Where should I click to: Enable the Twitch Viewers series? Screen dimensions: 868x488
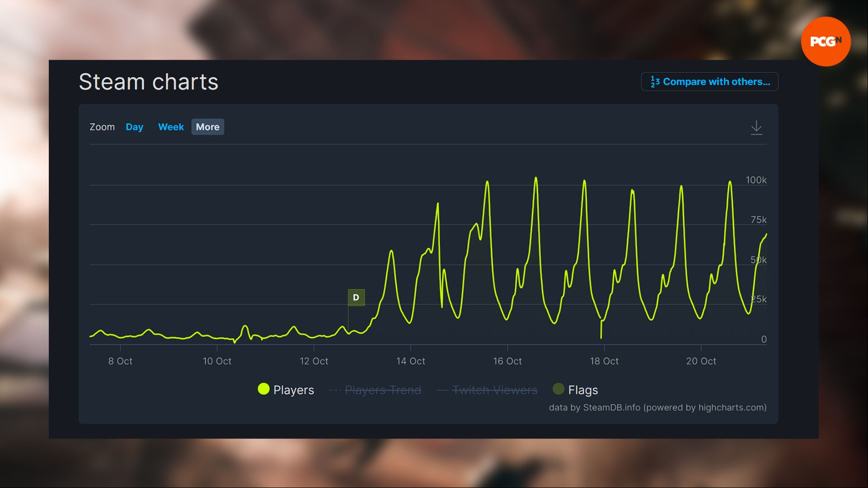coord(487,390)
